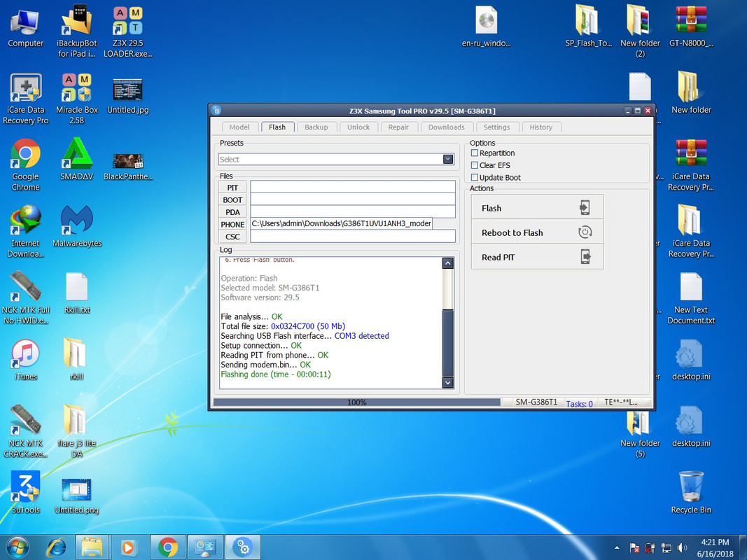Open the flare j3 lite DA folder

coord(77,431)
